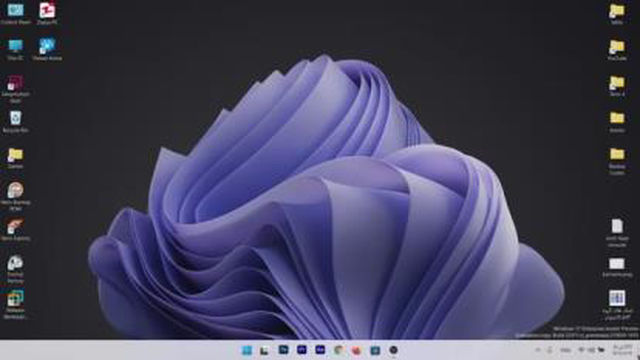Viewport: 640px width, 360px height.
Task: Open the Games folder shortcut
Action: tap(16, 158)
